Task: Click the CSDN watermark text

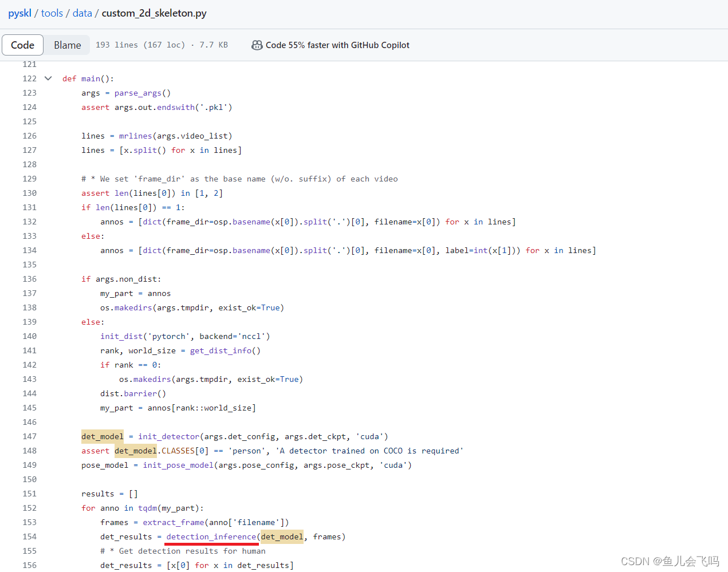Action: coord(671,562)
